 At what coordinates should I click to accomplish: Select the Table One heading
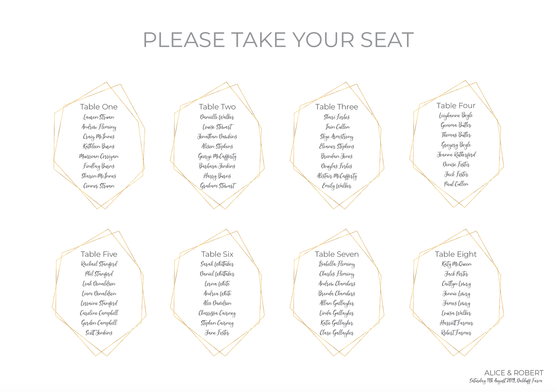click(99, 107)
